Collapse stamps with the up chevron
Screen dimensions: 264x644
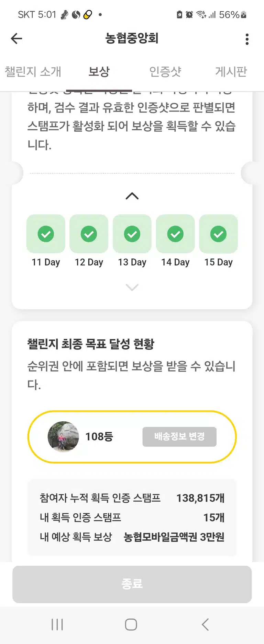(132, 196)
